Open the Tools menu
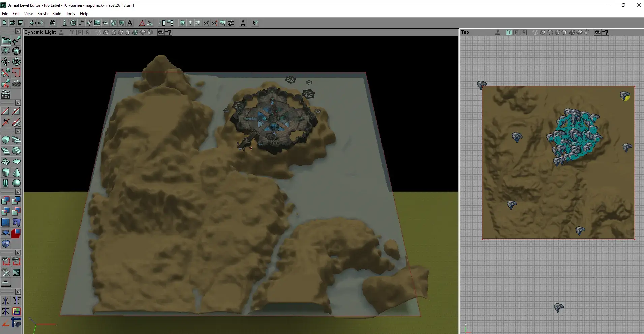The height and width of the screenshot is (334, 644). [x=70, y=14]
